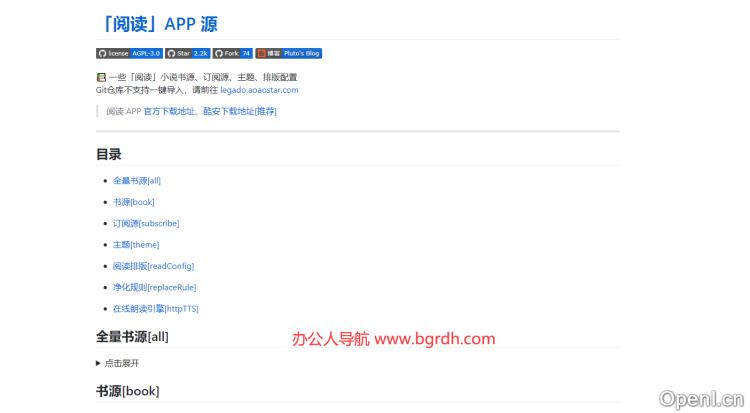Go to 在线朗读引擎[httpTTS] section link
Screen dimensions: 750x413
(155, 309)
